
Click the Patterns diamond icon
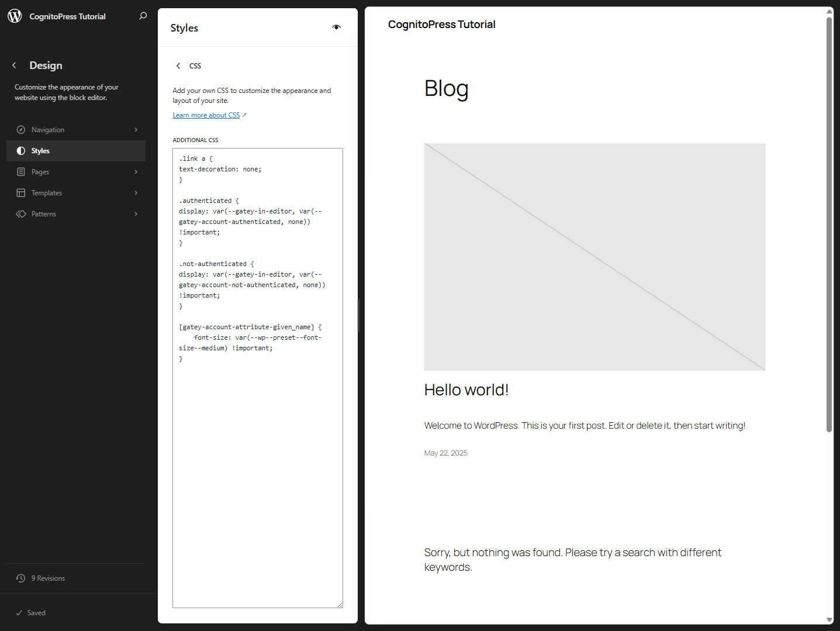[21, 214]
